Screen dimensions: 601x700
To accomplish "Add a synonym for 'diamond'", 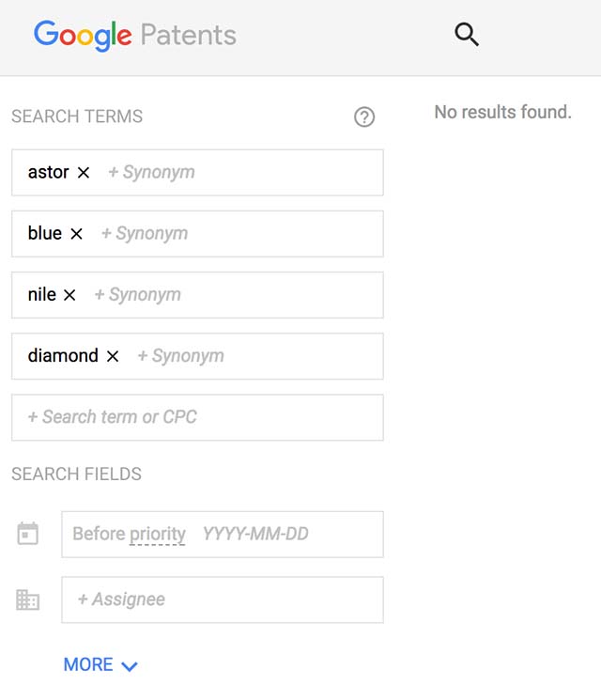I will coord(180,356).
